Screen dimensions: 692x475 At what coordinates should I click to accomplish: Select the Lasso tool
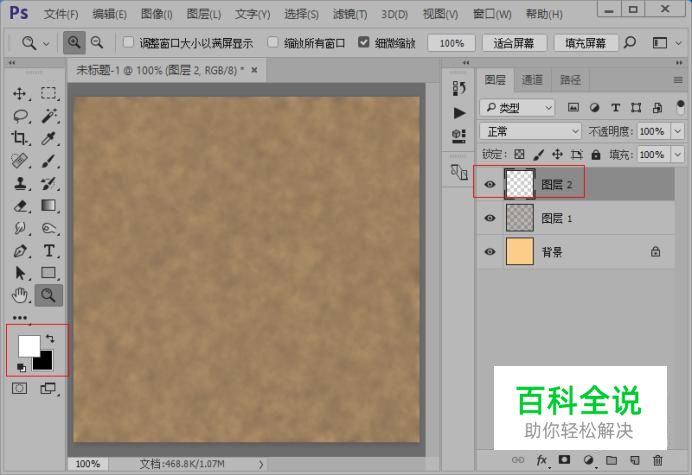(20, 116)
